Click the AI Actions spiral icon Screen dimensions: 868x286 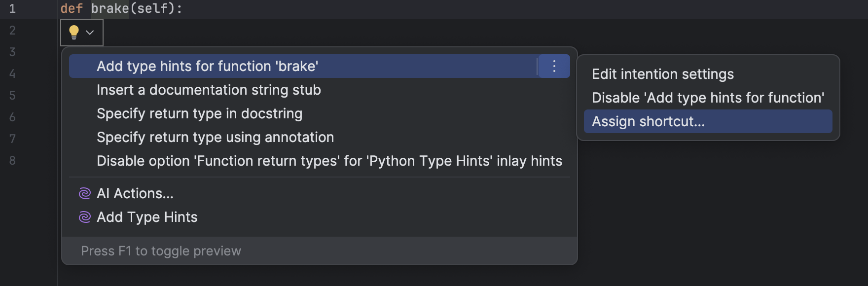(85, 193)
